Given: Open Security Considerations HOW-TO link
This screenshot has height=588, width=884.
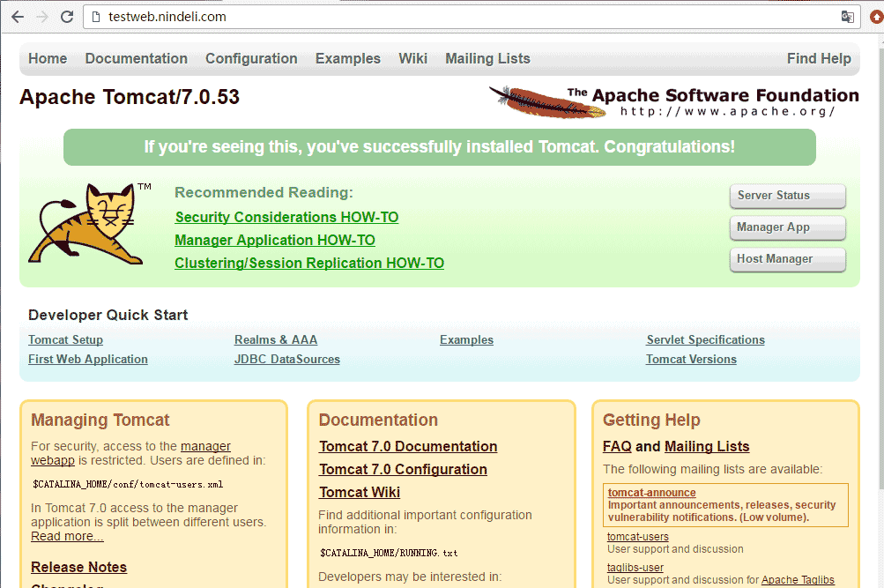Looking at the screenshot, I should [286, 217].
